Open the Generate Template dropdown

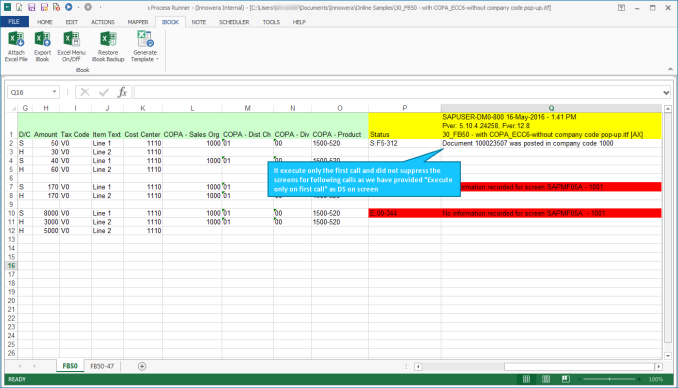(145, 47)
